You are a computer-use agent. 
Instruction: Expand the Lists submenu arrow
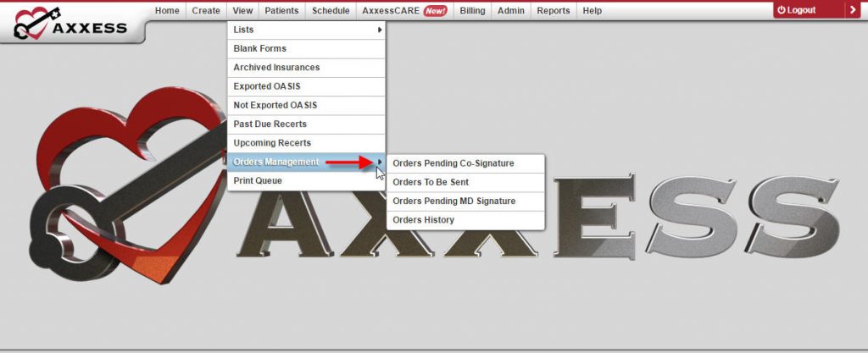[380, 30]
